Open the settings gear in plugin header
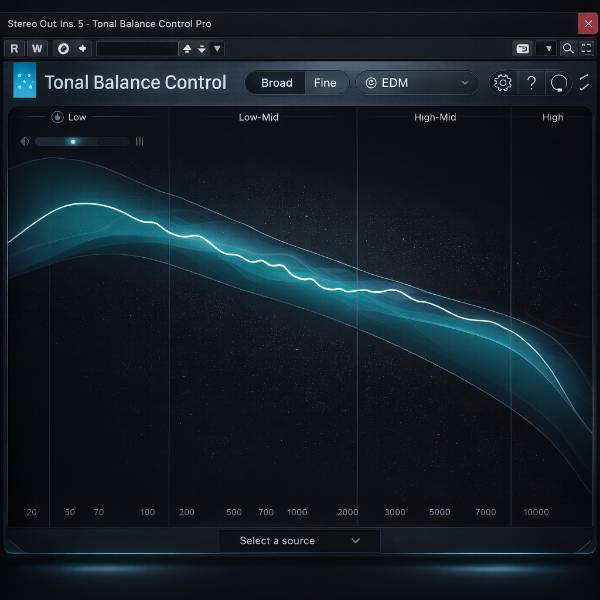The image size is (600, 600). click(503, 83)
